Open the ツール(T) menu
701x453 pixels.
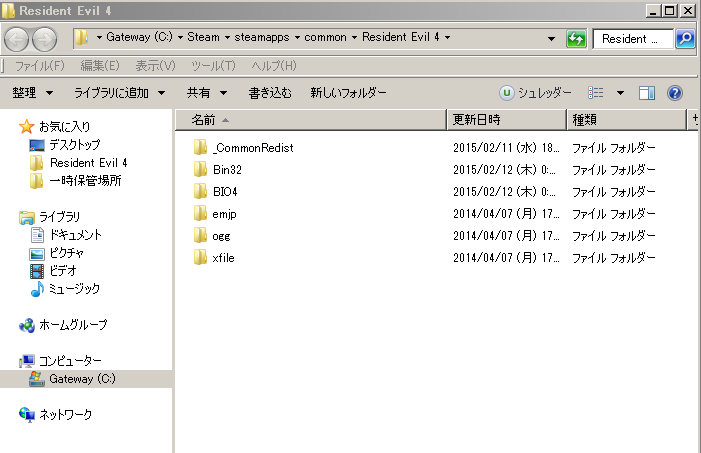point(213,66)
